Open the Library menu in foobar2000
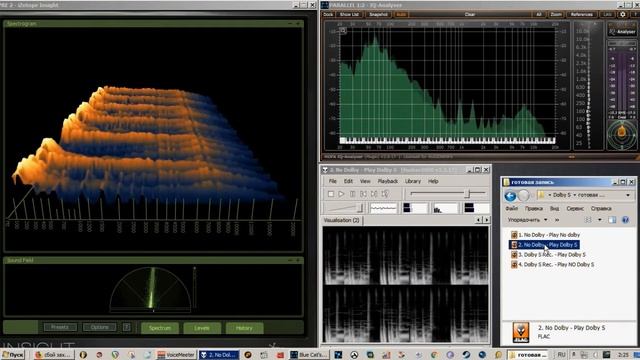Viewport: 640px width, 360px height. (x=413, y=181)
